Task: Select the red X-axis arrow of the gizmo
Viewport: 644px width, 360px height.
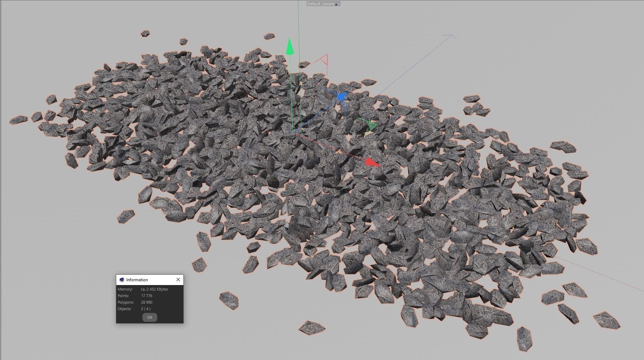Action: [373, 163]
